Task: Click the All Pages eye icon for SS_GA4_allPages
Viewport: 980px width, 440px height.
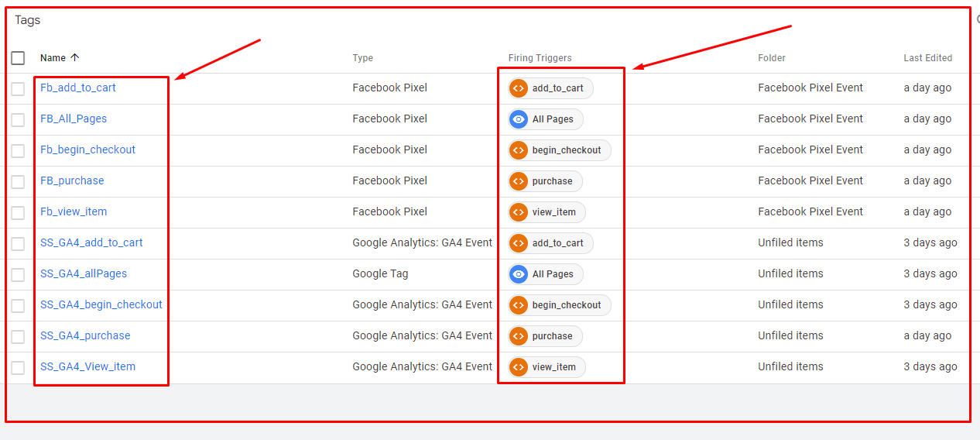Action: [519, 274]
